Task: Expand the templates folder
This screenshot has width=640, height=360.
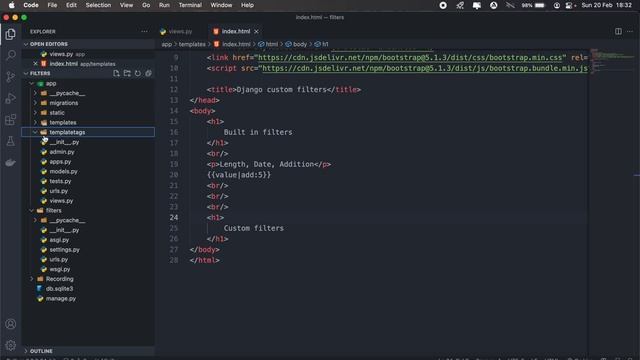Action: coord(35,122)
